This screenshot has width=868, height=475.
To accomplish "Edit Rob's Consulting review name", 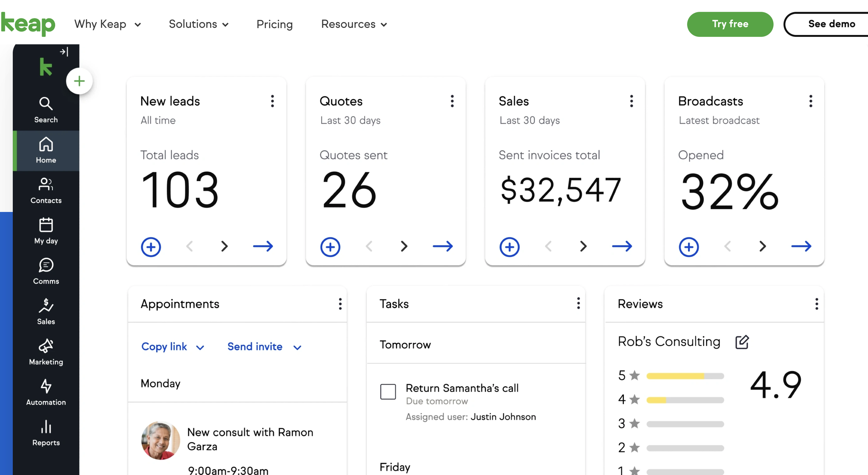I will coord(742,342).
